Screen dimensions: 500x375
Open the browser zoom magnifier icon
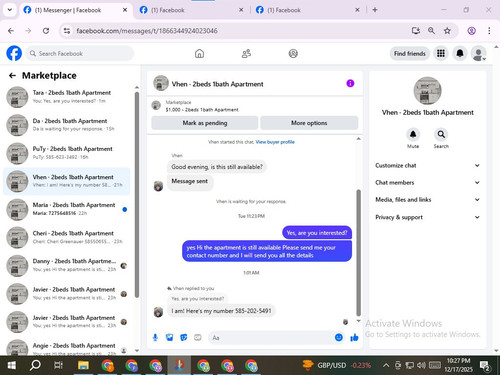coord(431,31)
